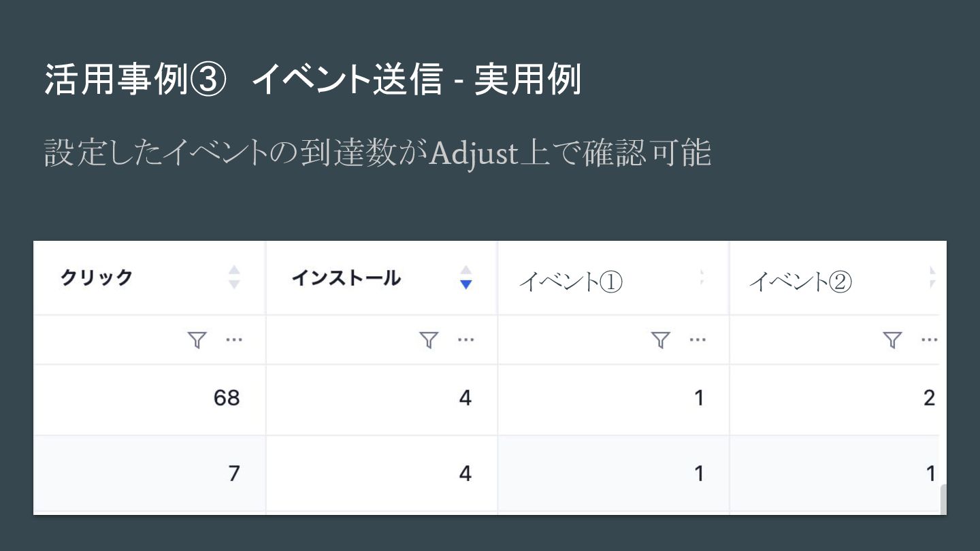Open more options (…) in イベント② column
Screen dimensions: 980x551
pyautogui.click(x=929, y=340)
